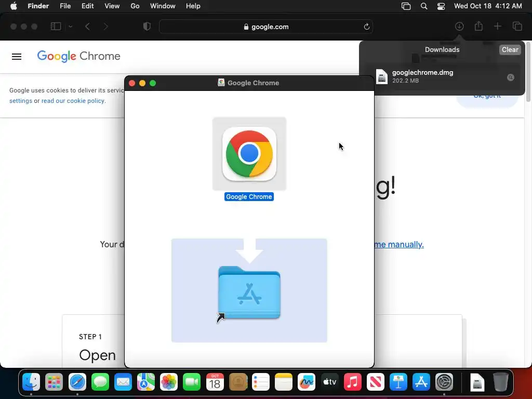
Task: Click the Google Chrome window title proxy icon
Action: pyautogui.click(x=221, y=83)
